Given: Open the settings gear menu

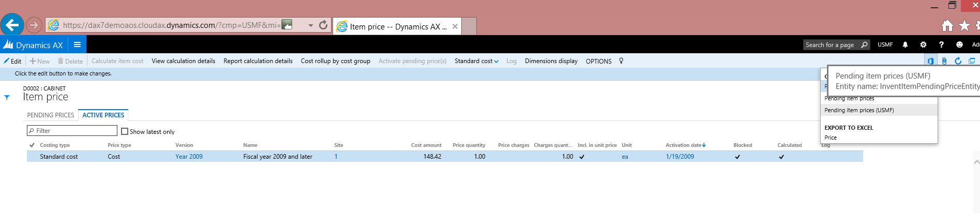Looking at the screenshot, I should 923,45.
